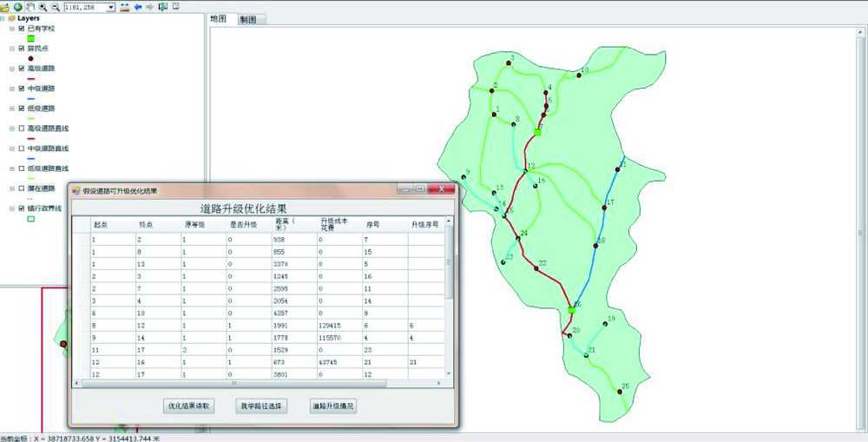
Task: Click the 优化结果读取 button
Action: click(187, 406)
